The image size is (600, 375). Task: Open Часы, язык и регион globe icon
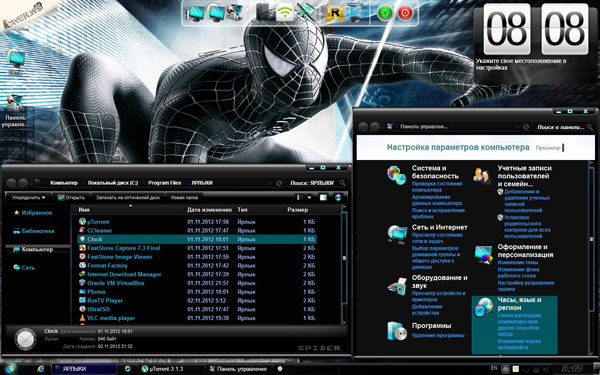[483, 307]
